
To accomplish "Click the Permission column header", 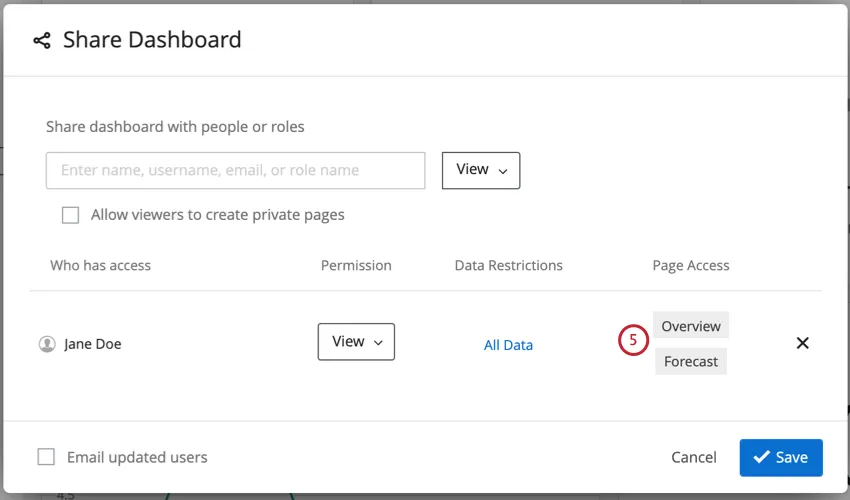I will pyautogui.click(x=356, y=265).
